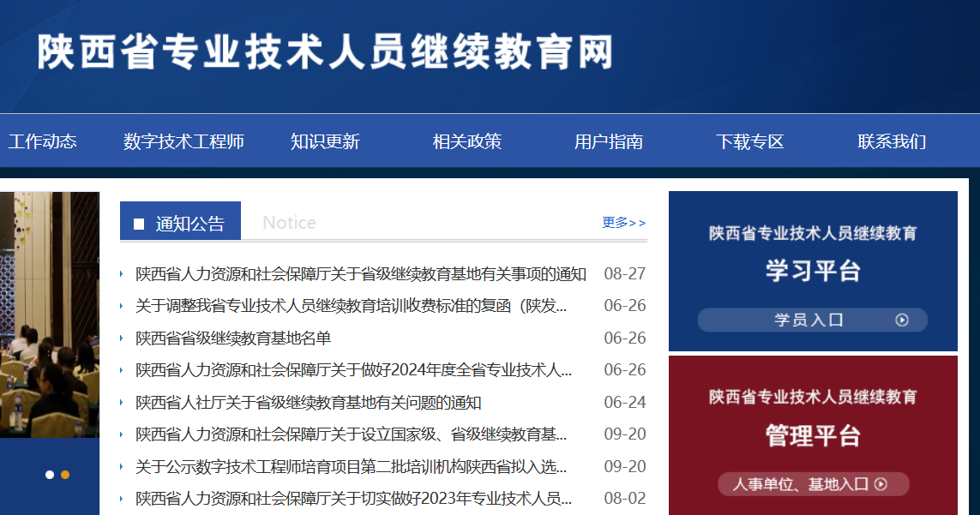Open the 相关政策 navigation item
The height and width of the screenshot is (515, 980).
coord(467,142)
